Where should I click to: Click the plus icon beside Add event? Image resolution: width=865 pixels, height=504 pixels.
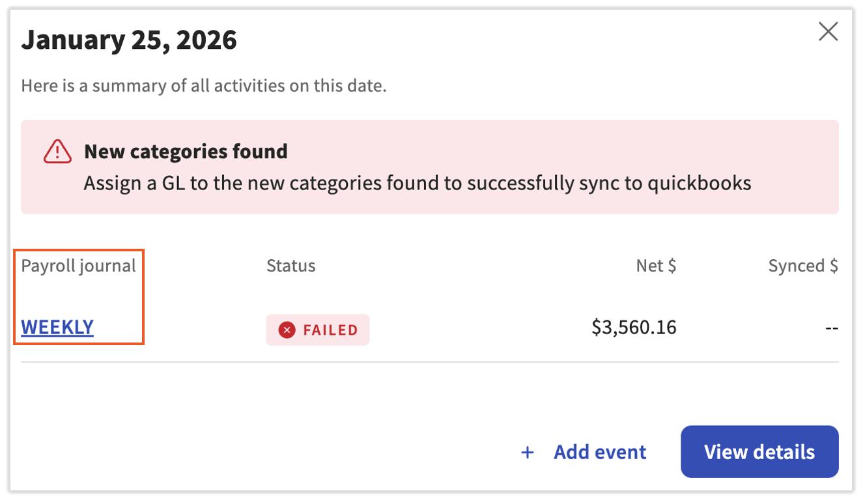528,453
